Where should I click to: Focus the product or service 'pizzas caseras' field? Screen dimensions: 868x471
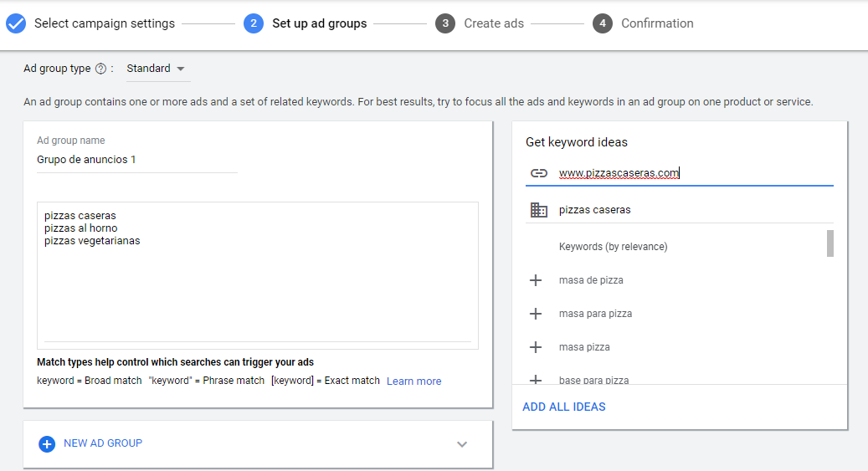[686, 210]
